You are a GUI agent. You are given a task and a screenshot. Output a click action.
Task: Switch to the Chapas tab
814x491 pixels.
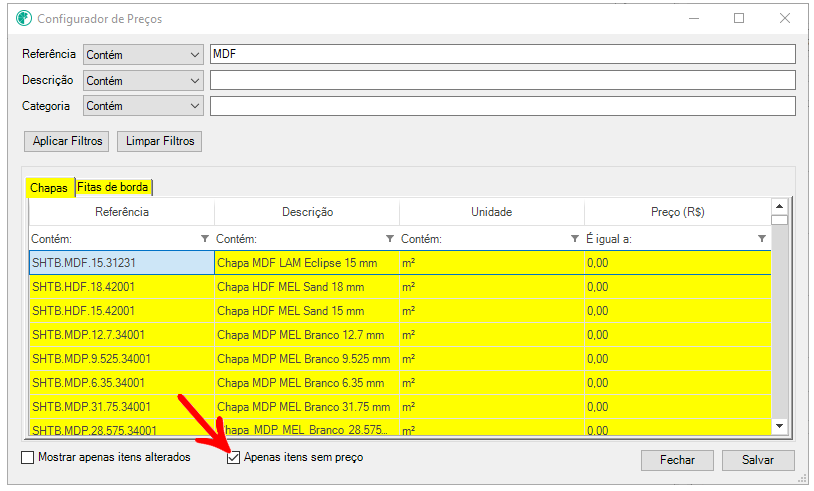(x=49, y=188)
